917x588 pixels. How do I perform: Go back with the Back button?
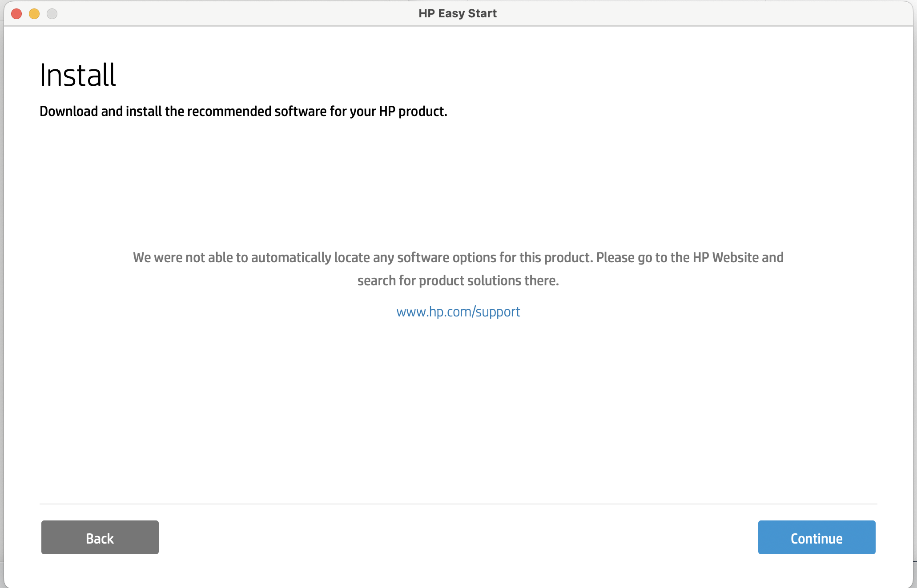(x=100, y=537)
